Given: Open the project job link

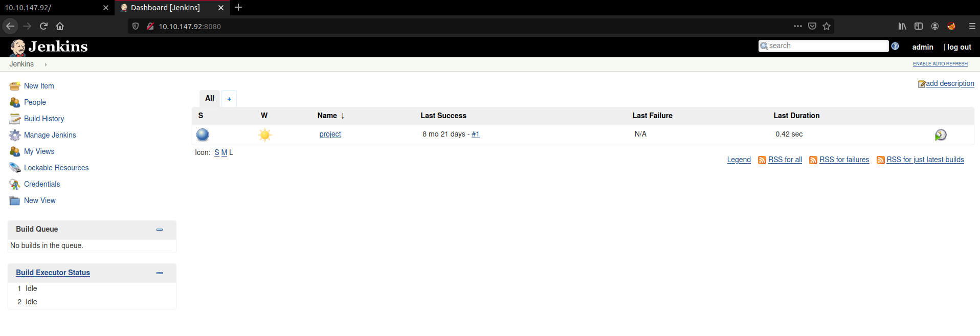Looking at the screenshot, I should [330, 134].
